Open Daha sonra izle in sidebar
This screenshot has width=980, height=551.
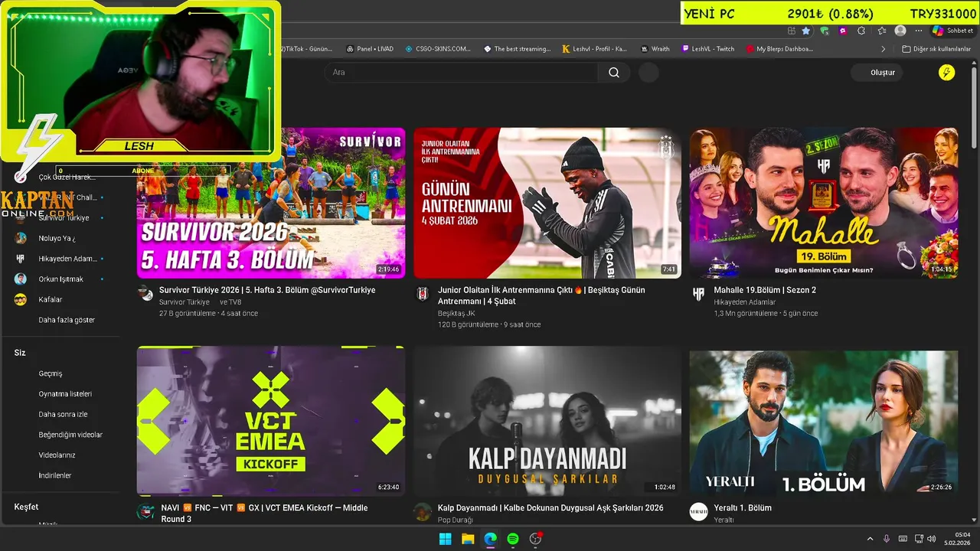coord(63,414)
